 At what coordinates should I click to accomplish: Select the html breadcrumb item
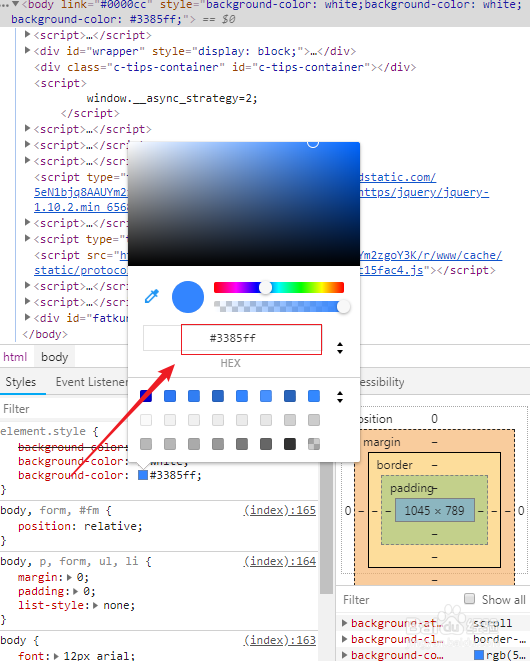click(x=15, y=357)
